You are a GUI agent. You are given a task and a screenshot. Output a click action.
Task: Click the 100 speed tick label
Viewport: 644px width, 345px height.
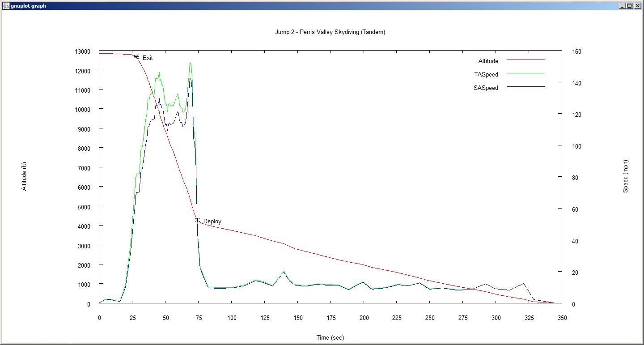click(577, 146)
